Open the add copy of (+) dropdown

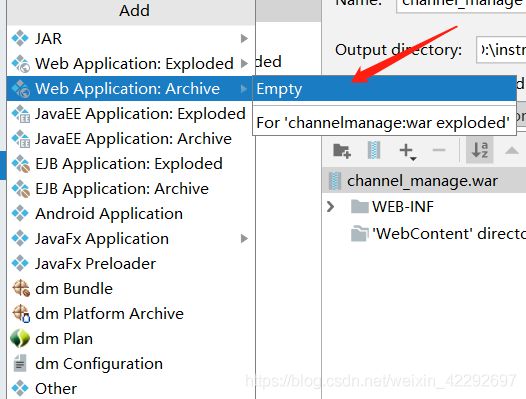click(x=408, y=151)
